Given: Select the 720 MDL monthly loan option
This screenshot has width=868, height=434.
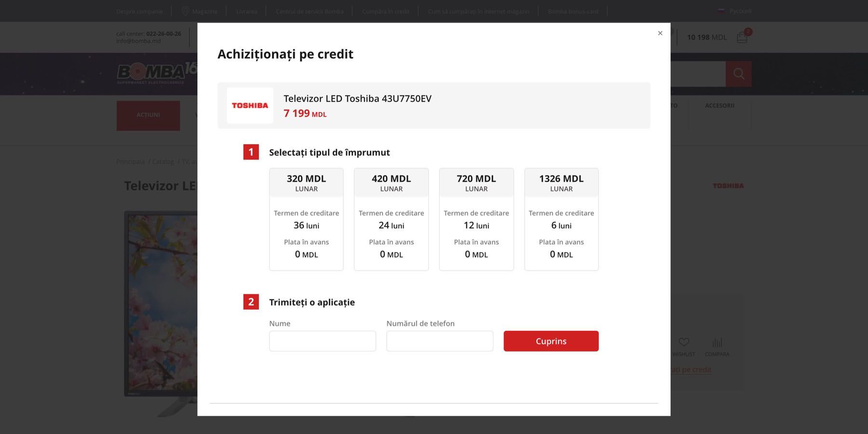Looking at the screenshot, I should coord(476,219).
